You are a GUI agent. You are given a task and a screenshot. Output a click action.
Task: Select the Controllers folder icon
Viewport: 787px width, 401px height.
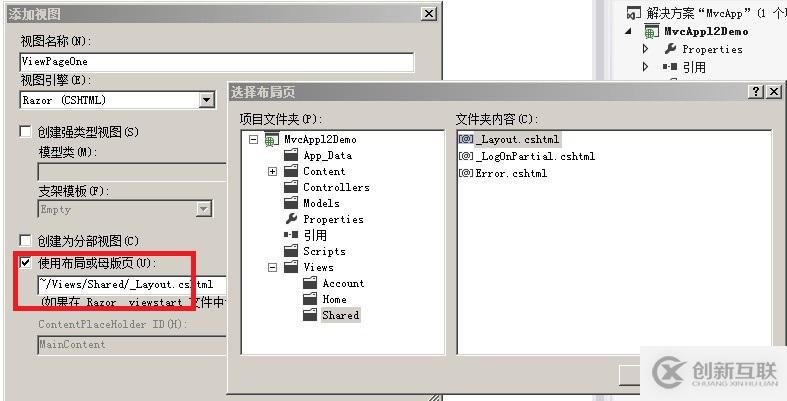point(291,187)
